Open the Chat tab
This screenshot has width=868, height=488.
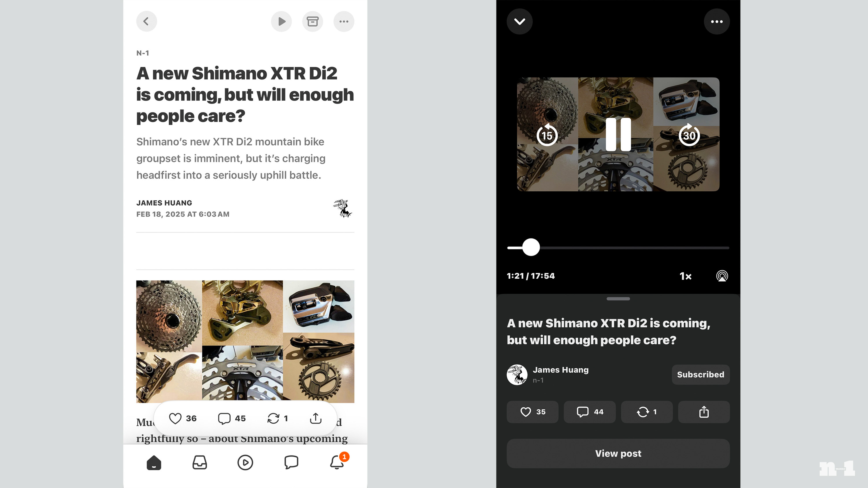pos(291,462)
